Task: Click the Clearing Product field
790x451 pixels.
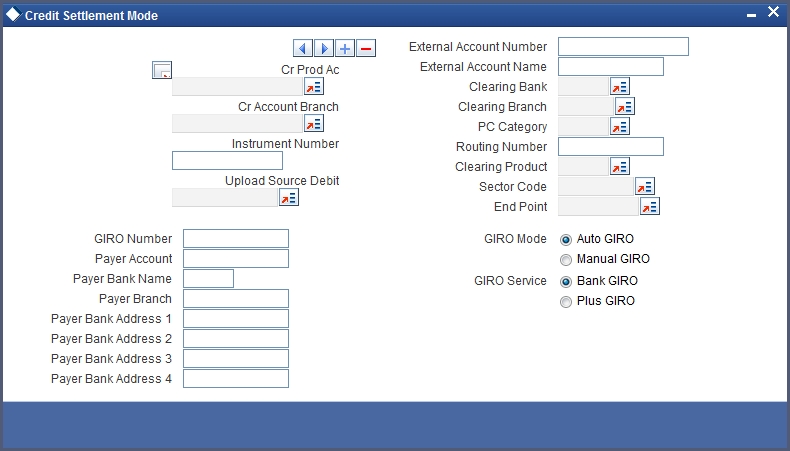Action: (x=583, y=166)
